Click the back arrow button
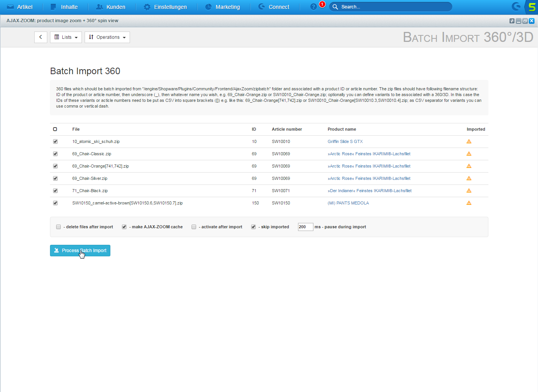The image size is (538, 392). pyautogui.click(x=41, y=37)
